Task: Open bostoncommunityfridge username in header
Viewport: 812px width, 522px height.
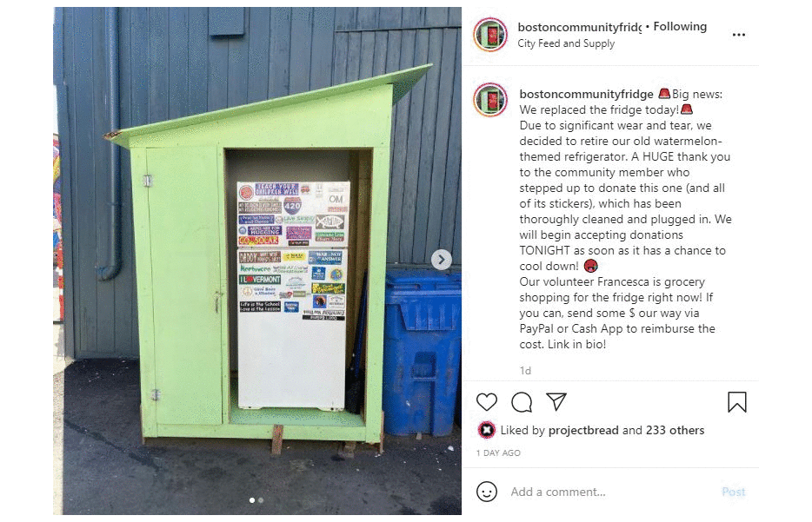Action: point(580,27)
